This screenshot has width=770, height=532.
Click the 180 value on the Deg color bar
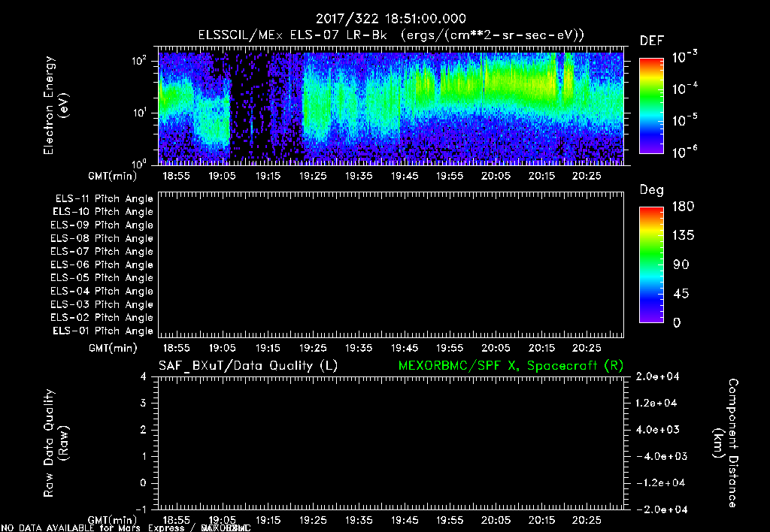click(x=683, y=207)
